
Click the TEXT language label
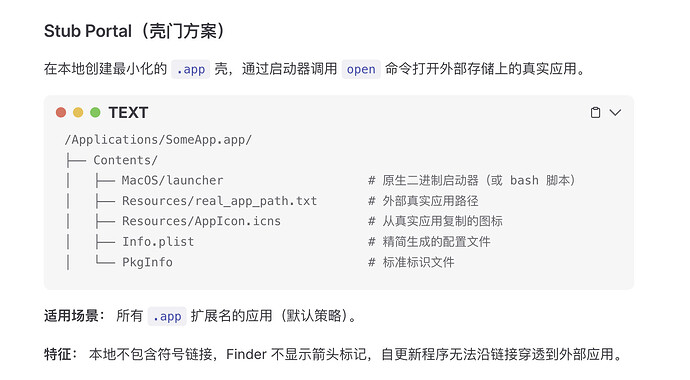(x=128, y=113)
